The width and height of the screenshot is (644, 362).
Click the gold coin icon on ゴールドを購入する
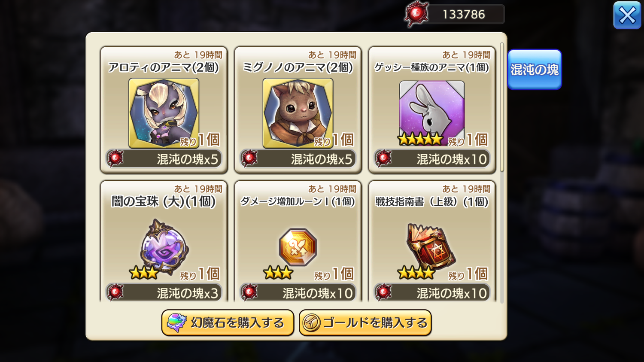tap(311, 323)
